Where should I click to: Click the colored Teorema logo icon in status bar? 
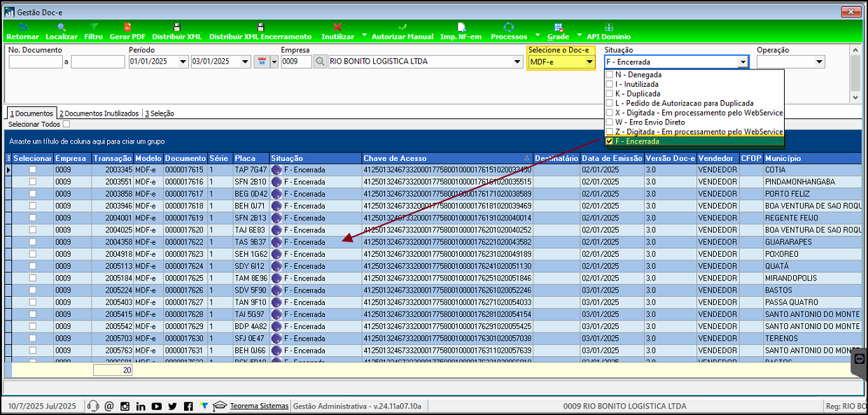(204, 406)
